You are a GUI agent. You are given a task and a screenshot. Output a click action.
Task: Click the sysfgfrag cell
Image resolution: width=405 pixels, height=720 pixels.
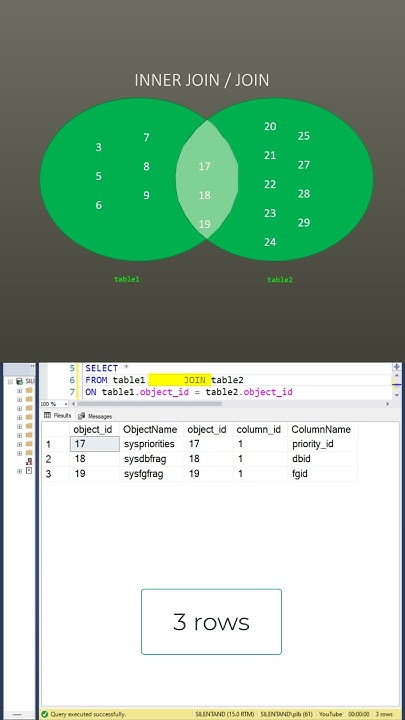pos(151,473)
